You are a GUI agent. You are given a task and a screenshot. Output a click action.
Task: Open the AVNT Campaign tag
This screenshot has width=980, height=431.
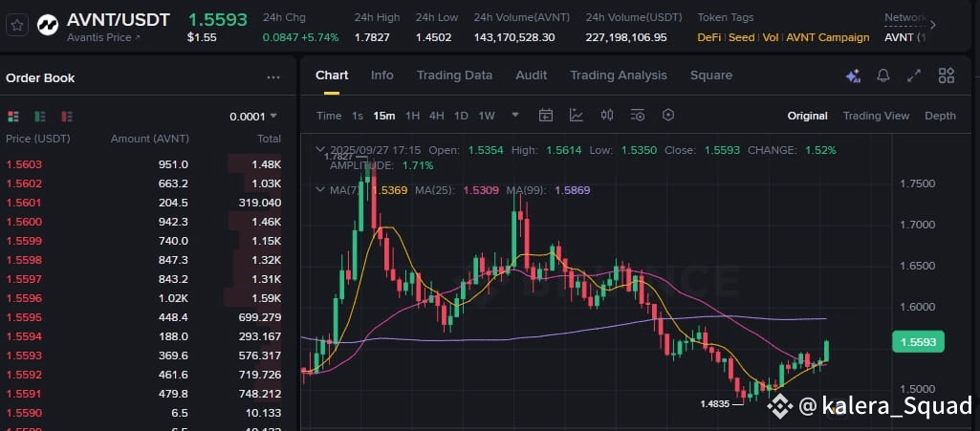point(827,37)
